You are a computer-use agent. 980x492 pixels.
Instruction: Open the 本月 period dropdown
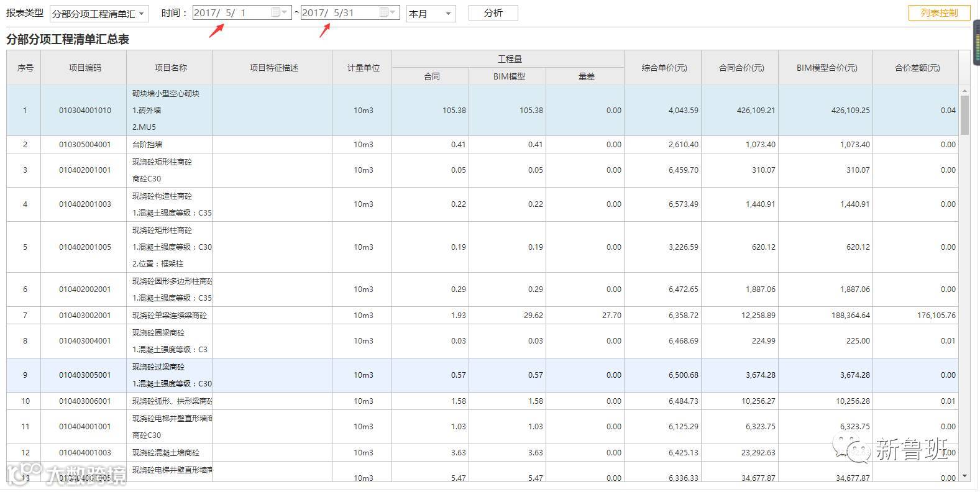pyautogui.click(x=431, y=13)
